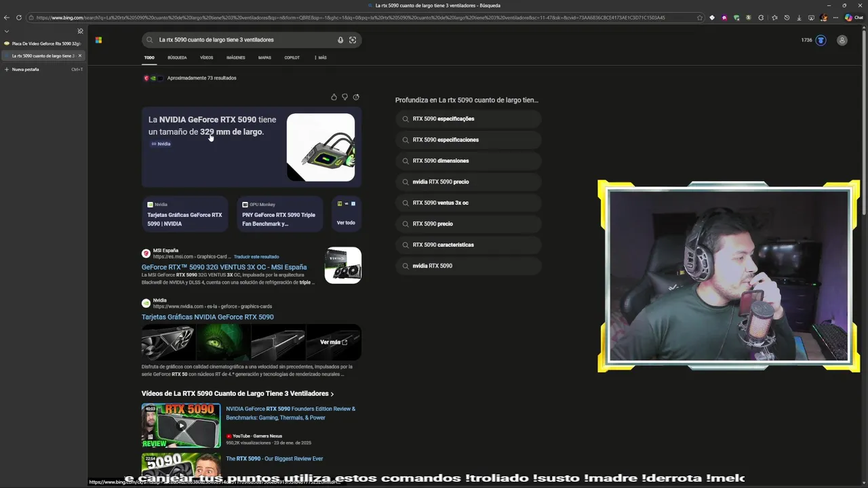
Task: Click the magnifier icon in Bing search box
Action: coord(150,40)
